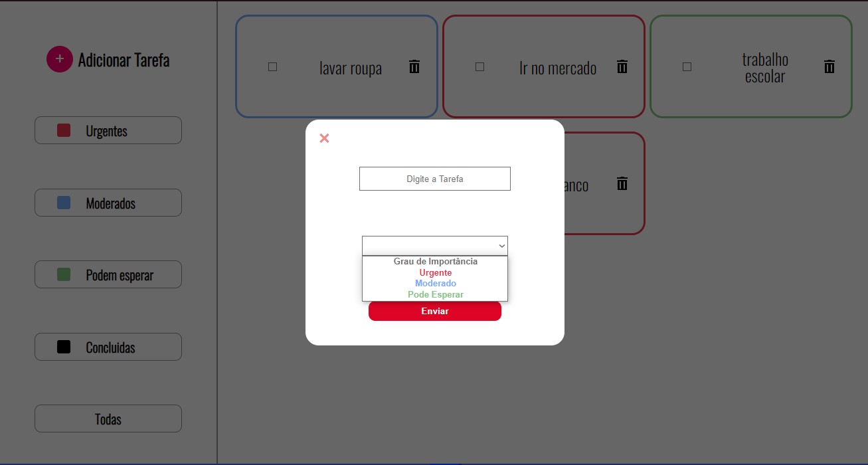Click the Todas filter button

point(108,418)
